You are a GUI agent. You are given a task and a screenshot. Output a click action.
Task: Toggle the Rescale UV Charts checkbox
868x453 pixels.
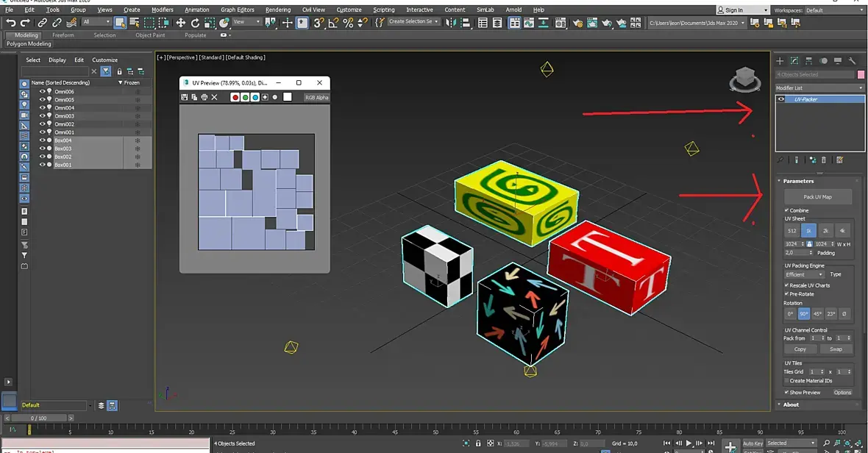click(786, 285)
